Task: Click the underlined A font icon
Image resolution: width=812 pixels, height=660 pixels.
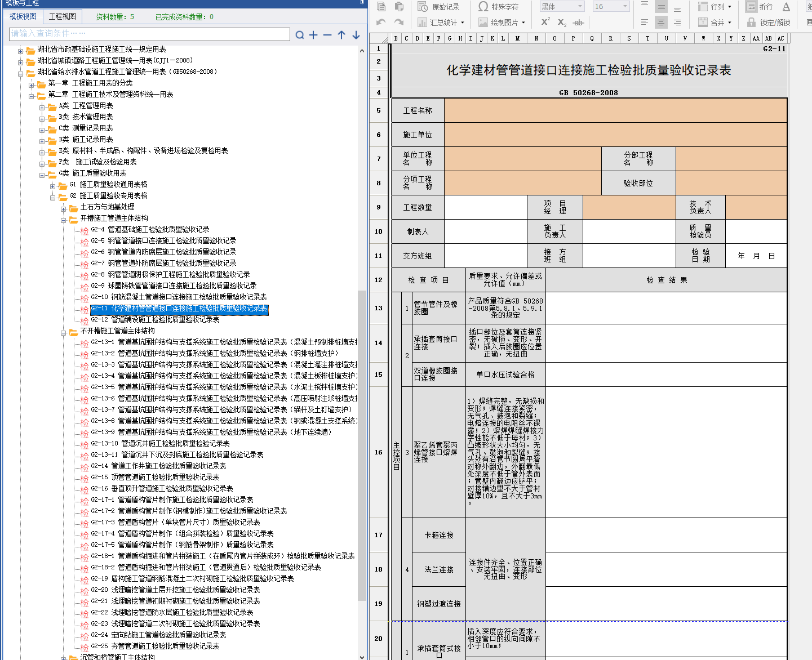Action: (786, 7)
